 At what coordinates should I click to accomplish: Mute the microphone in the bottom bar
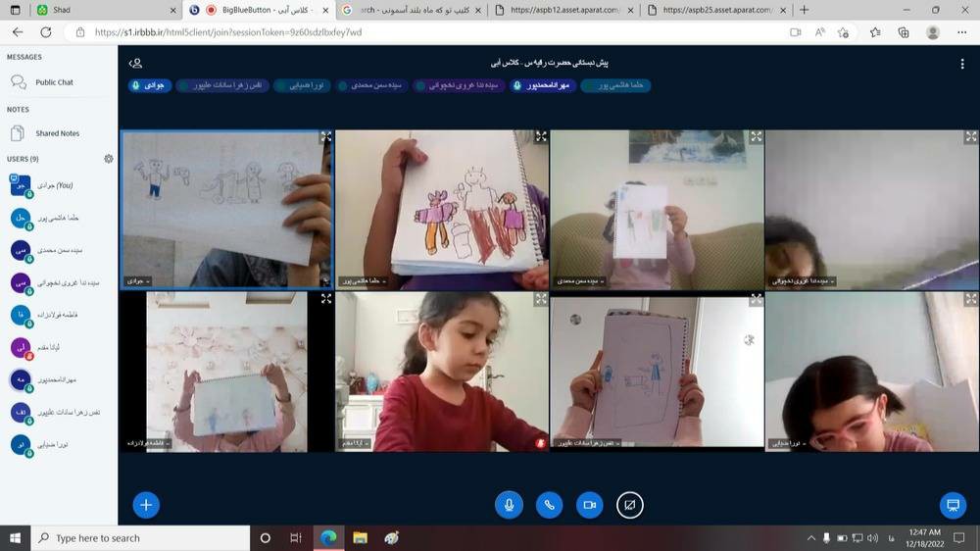coord(508,505)
